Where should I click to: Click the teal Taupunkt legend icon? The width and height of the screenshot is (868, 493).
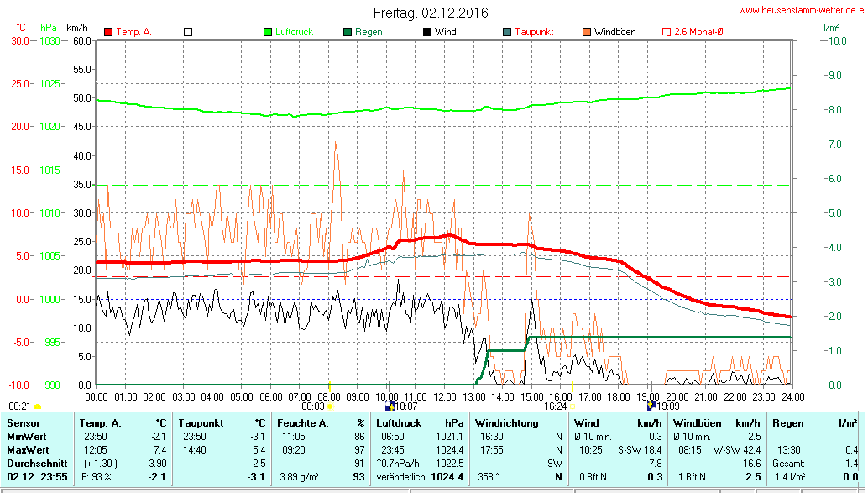pos(507,32)
